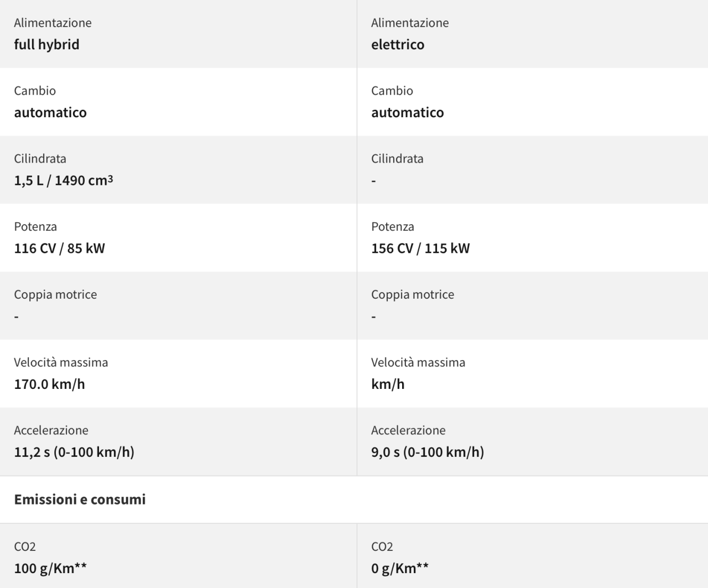
Task: Click the "Emissioni e consumi" section heading
Action: click(x=80, y=499)
